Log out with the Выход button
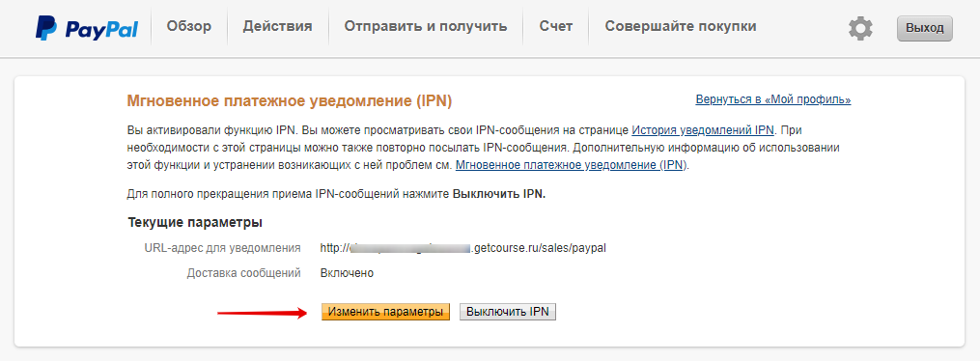This screenshot has width=980, height=361. click(x=924, y=29)
